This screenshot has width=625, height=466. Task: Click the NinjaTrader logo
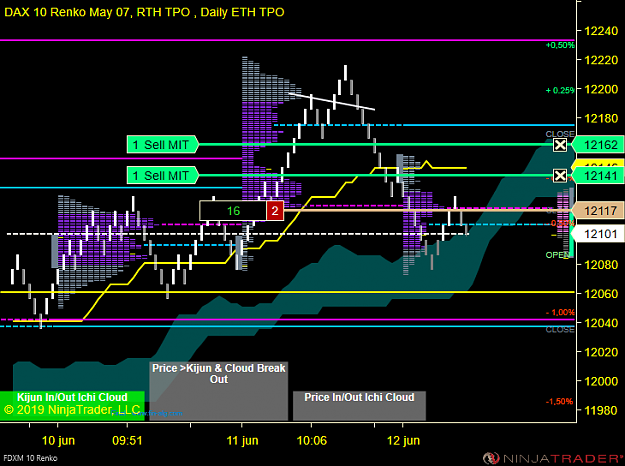553,458
